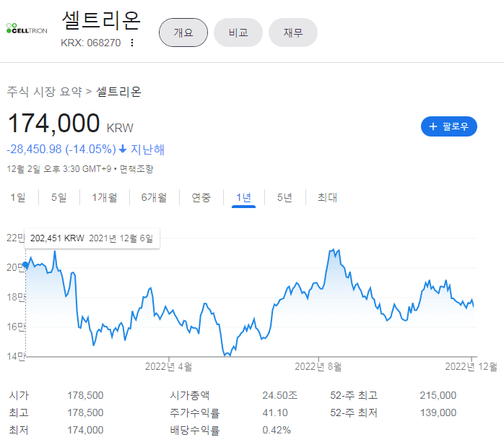Click the 52-주 최고 value 215,000
Viewport: 504px width, 445px height.
click(x=438, y=395)
